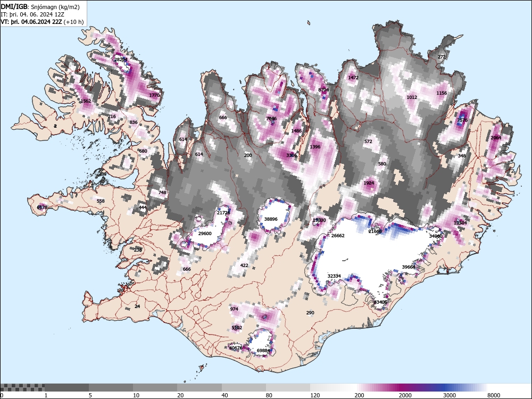Image resolution: width=532 pixels, height=399 pixels.
Task: Click the snow value 7576
Action: 462,120
